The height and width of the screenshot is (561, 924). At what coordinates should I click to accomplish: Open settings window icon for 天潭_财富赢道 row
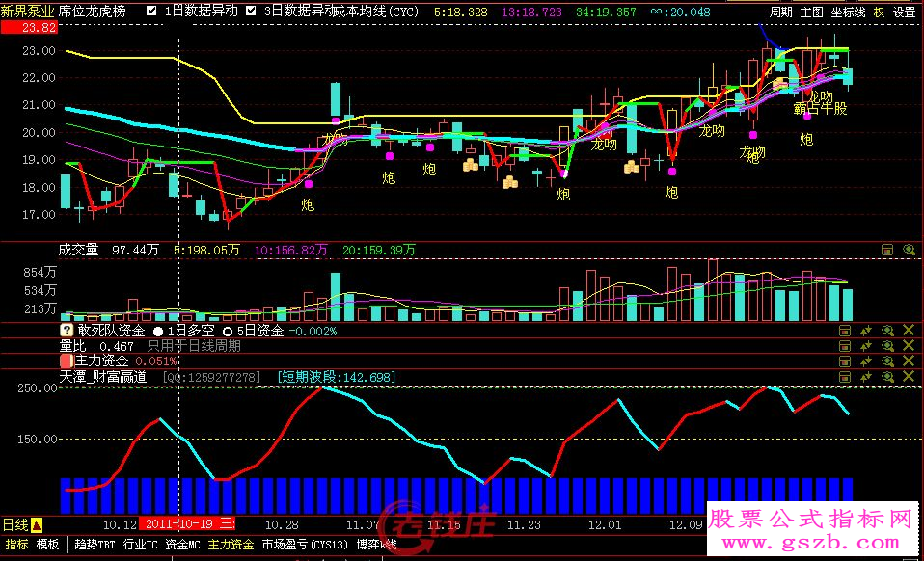[x=845, y=377]
